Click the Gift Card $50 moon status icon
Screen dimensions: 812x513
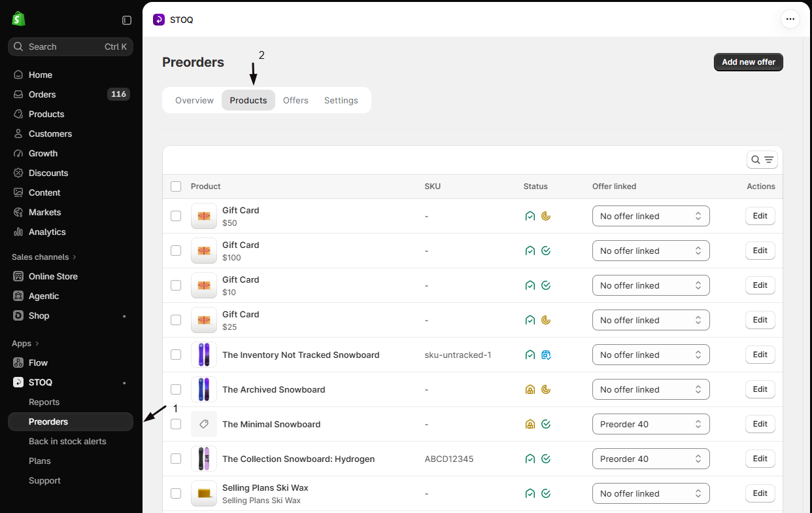tap(546, 216)
